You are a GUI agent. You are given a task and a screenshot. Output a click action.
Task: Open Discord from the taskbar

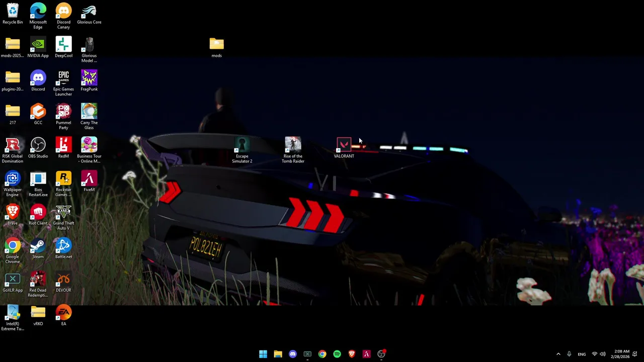click(x=293, y=354)
